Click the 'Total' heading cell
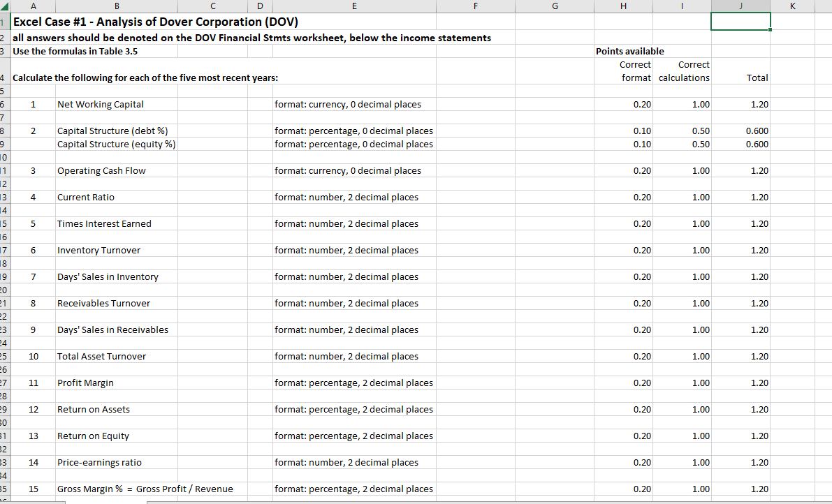 (x=740, y=71)
